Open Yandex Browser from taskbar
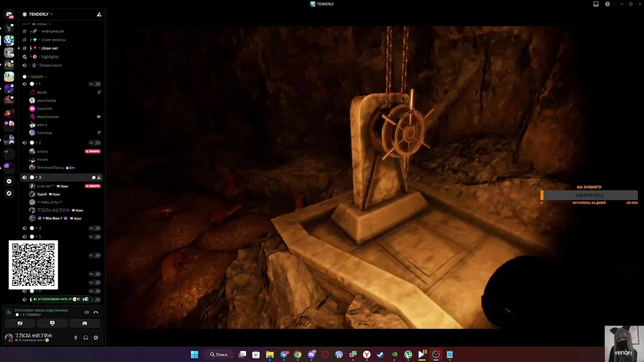Screen dimensions: 644x362 pos(367,354)
